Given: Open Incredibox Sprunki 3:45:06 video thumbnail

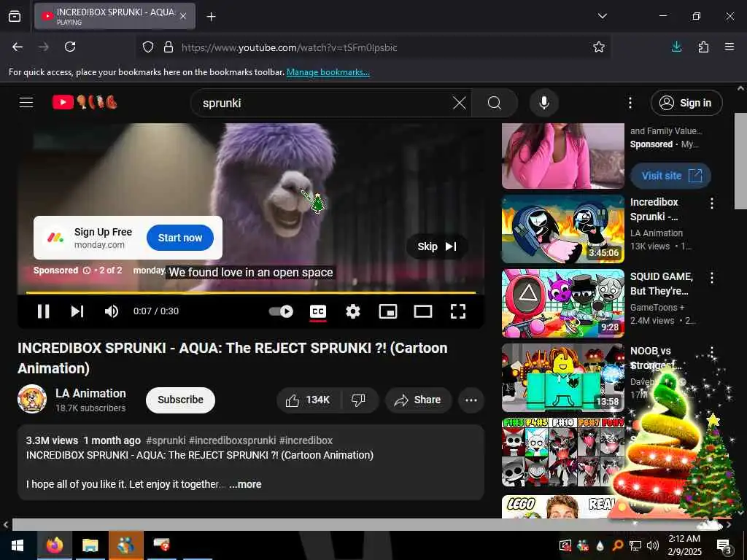Looking at the screenshot, I should [563, 228].
